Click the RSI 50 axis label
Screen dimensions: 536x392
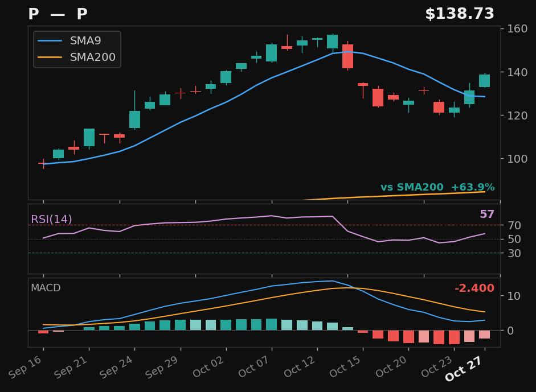[514, 240]
